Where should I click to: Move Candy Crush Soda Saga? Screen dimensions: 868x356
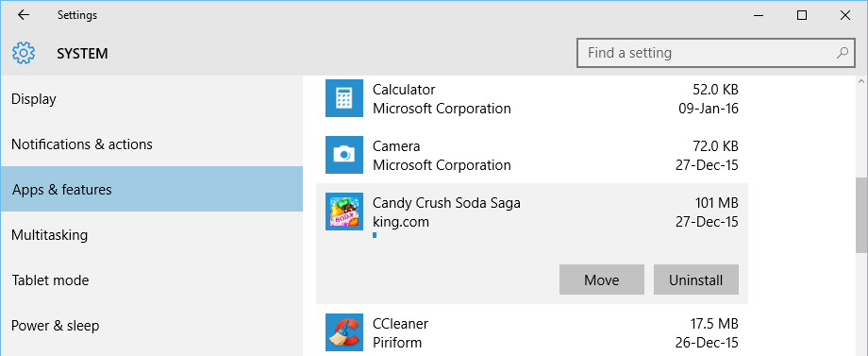[x=602, y=280]
